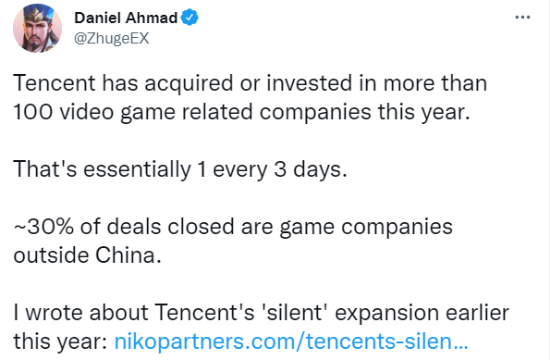The width and height of the screenshot is (550, 360).
Task: Open the @ZhugeEX handle
Action: 112,38
